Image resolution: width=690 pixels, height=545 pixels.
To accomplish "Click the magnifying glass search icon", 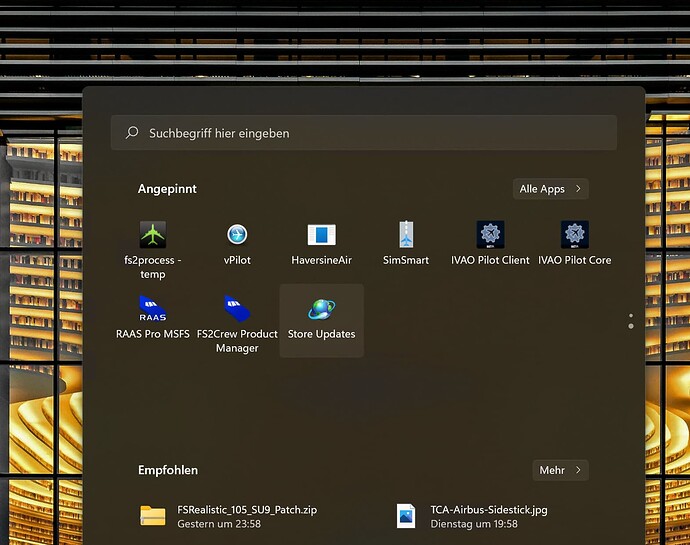I will 131,133.
